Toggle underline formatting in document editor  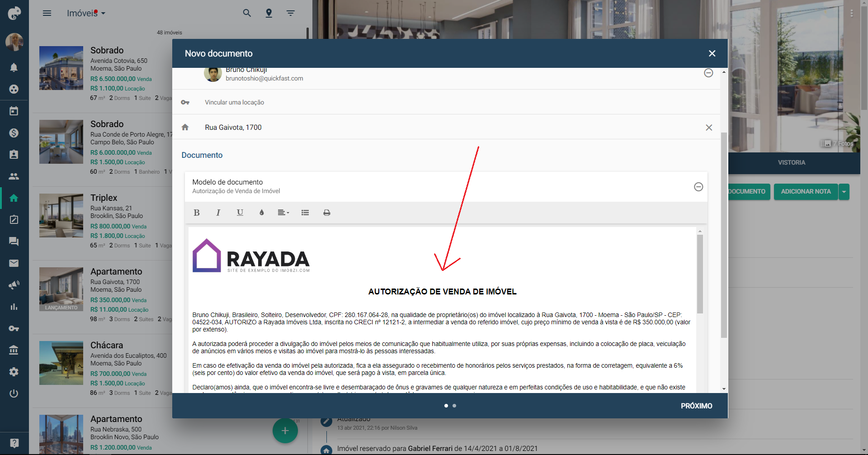pos(240,213)
